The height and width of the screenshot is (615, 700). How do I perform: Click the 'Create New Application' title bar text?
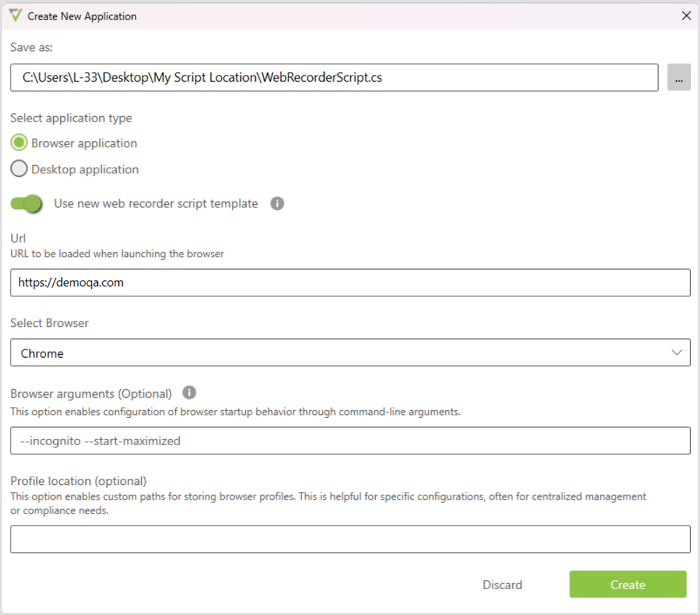click(82, 15)
